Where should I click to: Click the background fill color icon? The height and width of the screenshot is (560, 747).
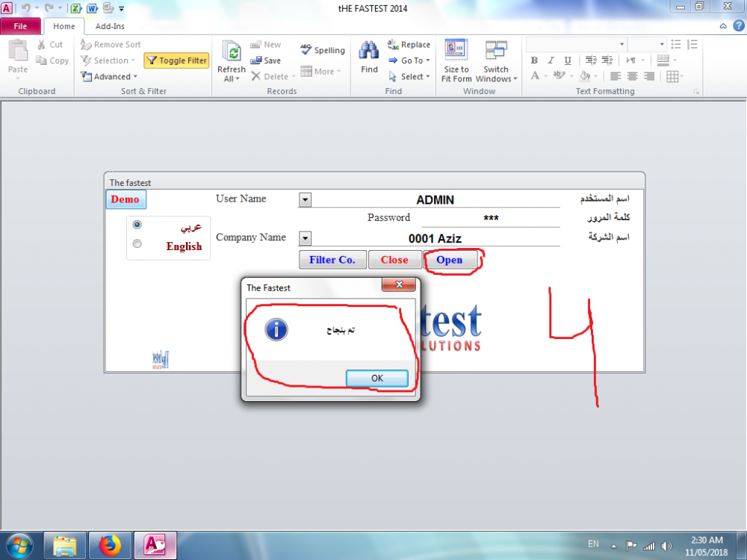pos(585,75)
